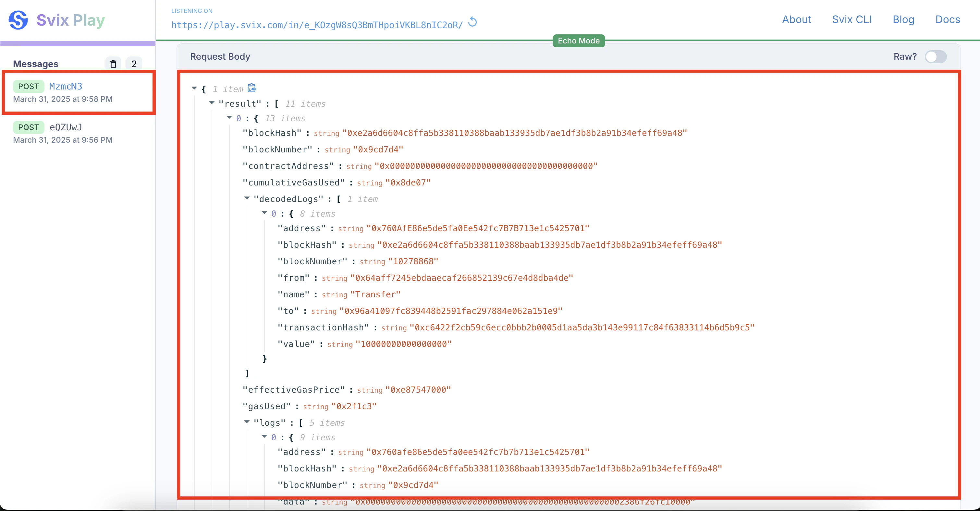The width and height of the screenshot is (980, 511).
Task: Click the messages count badge
Action: [x=134, y=64]
